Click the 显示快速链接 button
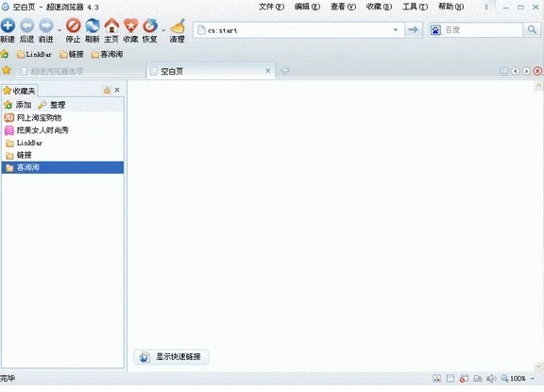Image resolution: width=544 pixels, height=392 pixels. [x=171, y=357]
